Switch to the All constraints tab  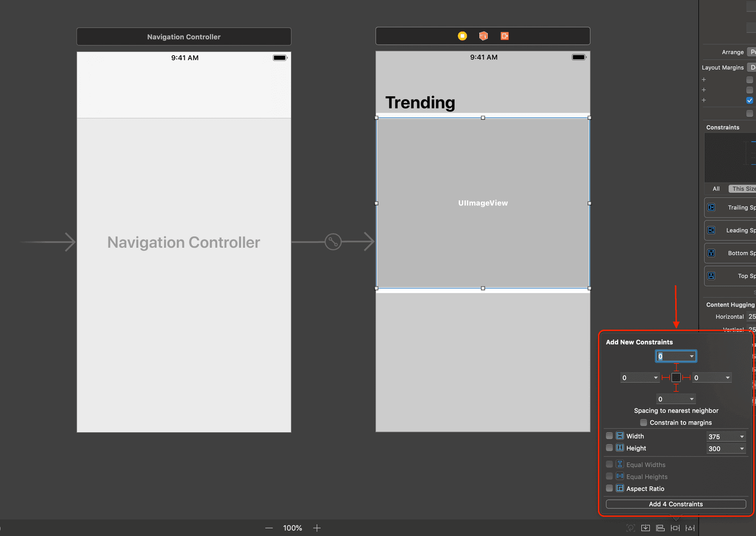716,189
